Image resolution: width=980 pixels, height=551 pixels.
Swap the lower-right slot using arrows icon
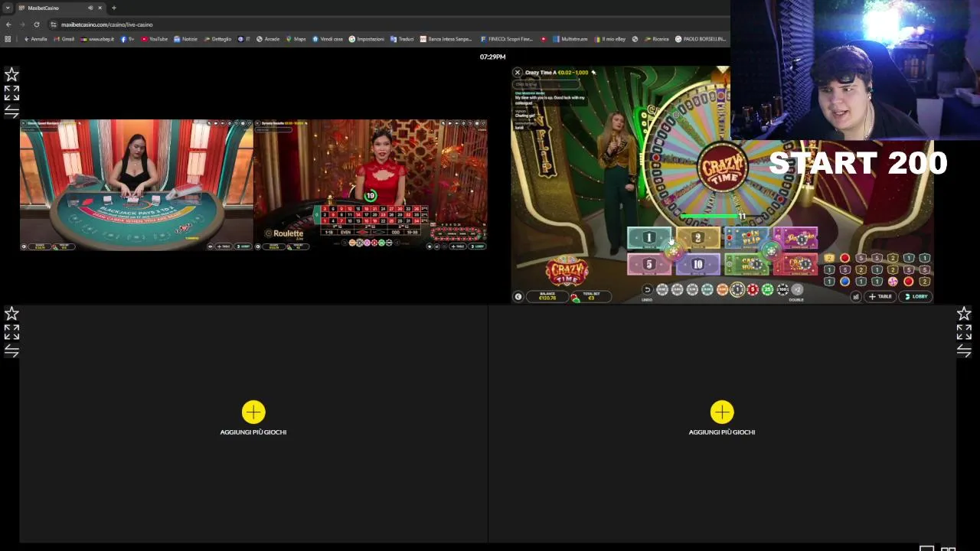click(x=964, y=350)
